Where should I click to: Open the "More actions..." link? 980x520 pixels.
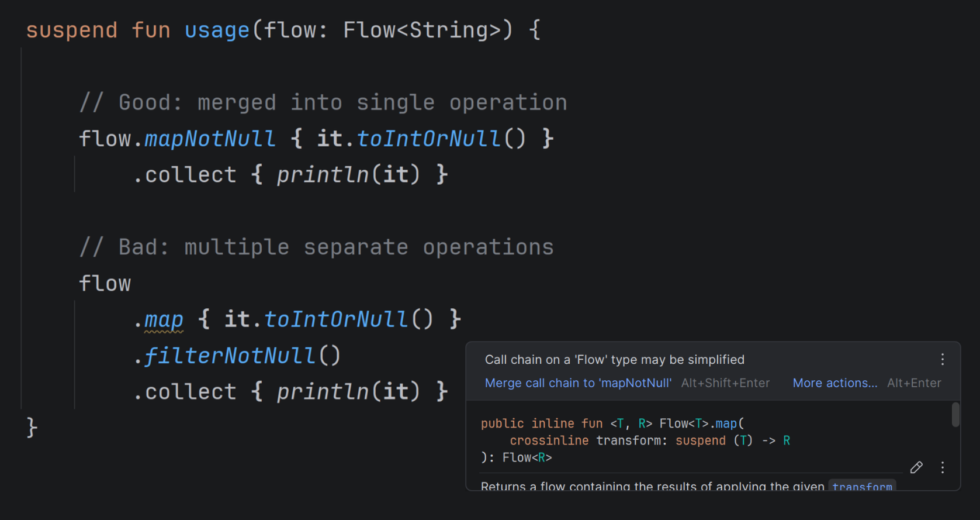click(x=834, y=383)
